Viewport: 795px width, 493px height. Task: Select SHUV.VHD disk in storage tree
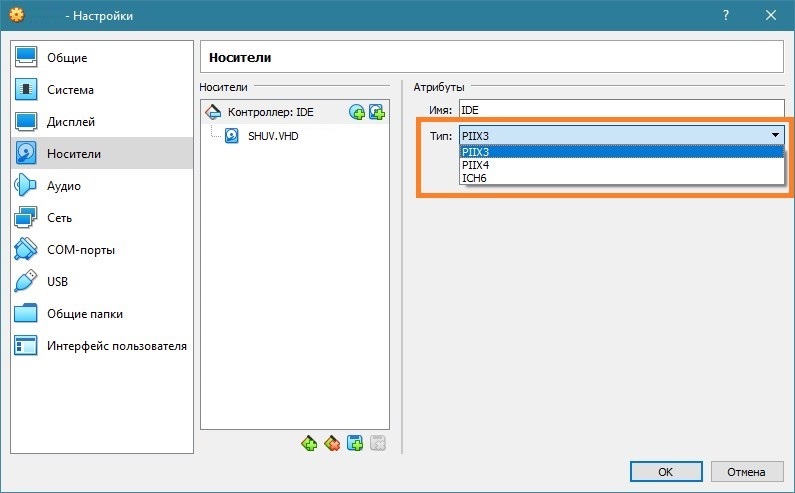pos(273,136)
